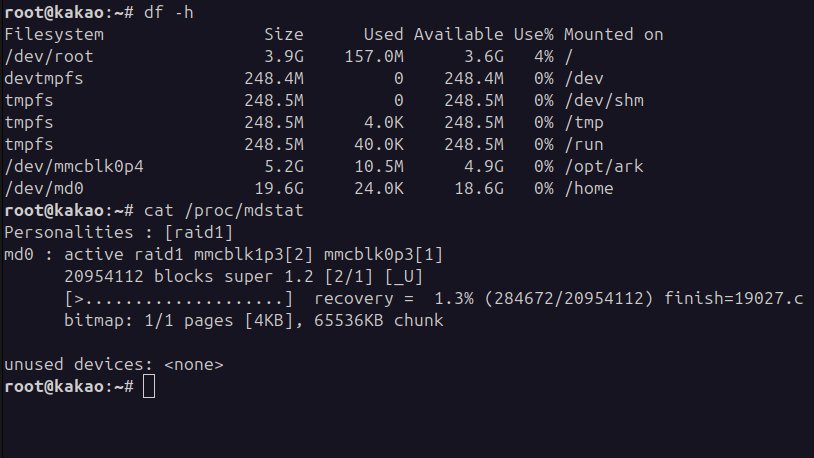Click the 'Available' column header

tap(458, 35)
